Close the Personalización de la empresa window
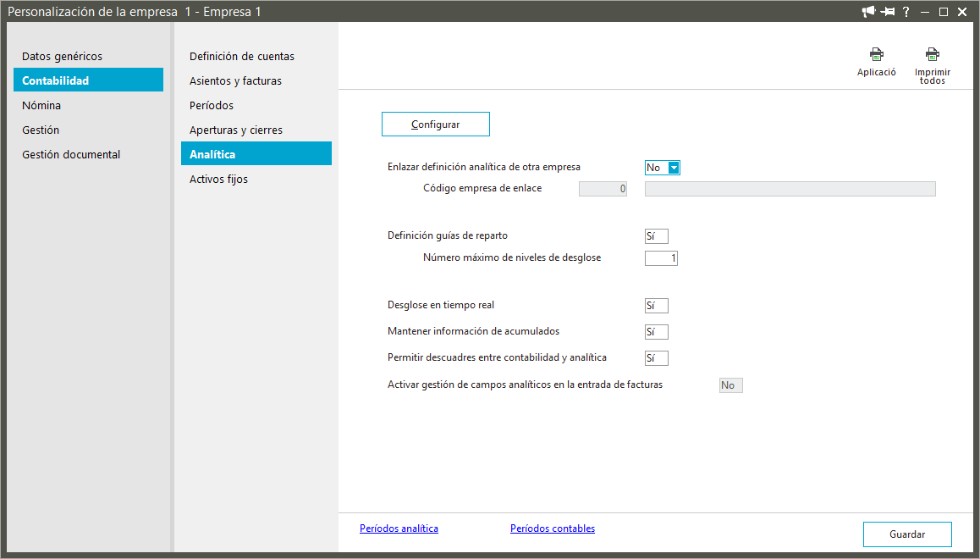 pos(963,11)
